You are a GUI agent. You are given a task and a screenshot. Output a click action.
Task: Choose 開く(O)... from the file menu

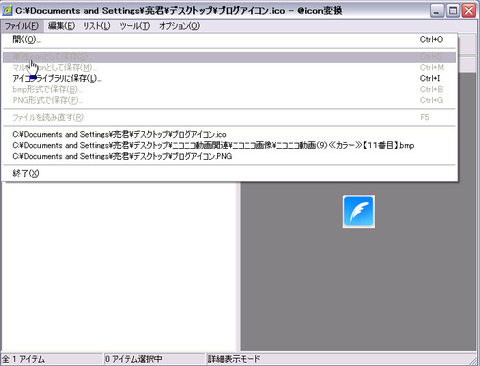(x=229, y=40)
